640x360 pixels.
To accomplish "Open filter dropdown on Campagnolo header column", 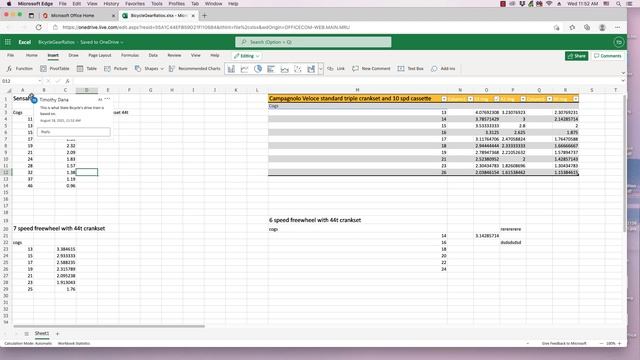I will [444, 99].
